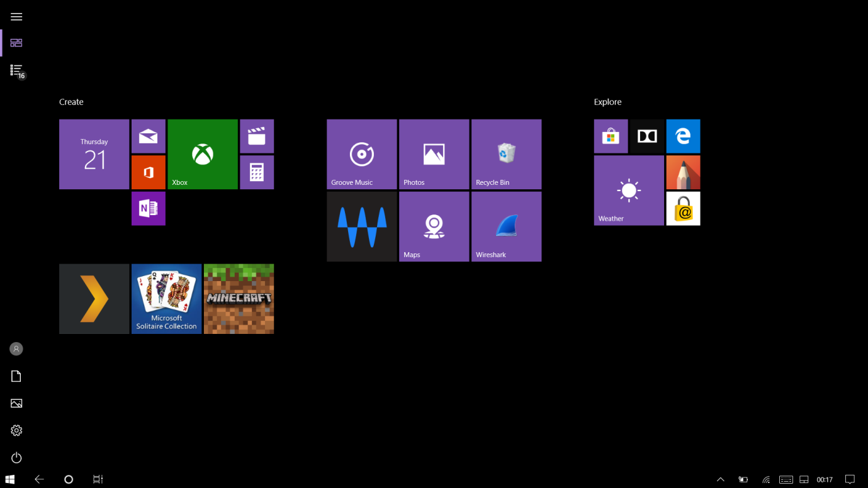Screen dimensions: 868x488
Task: Toggle the touch keyboard
Action: coord(786,479)
